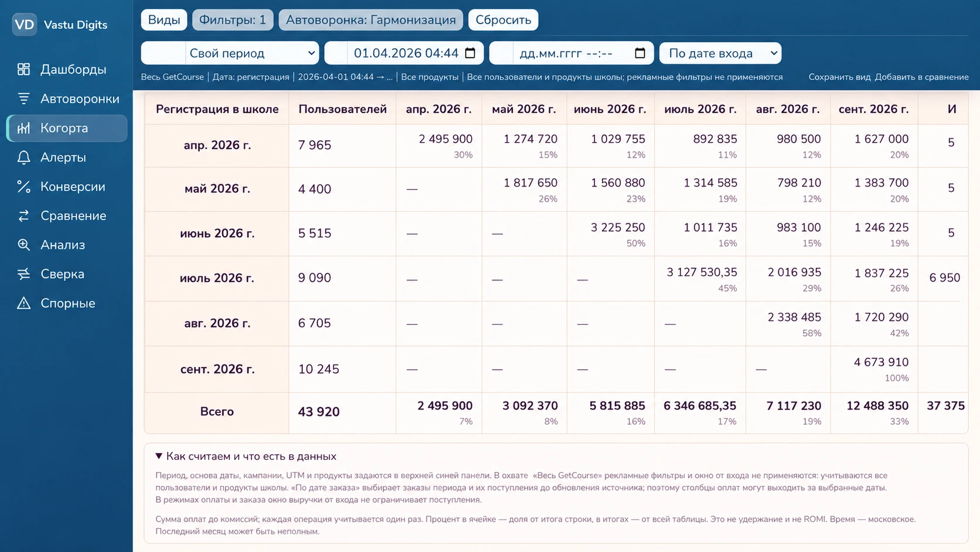The width and height of the screenshot is (980, 552).
Task: Switch to Сравнение section
Action: click(67, 216)
